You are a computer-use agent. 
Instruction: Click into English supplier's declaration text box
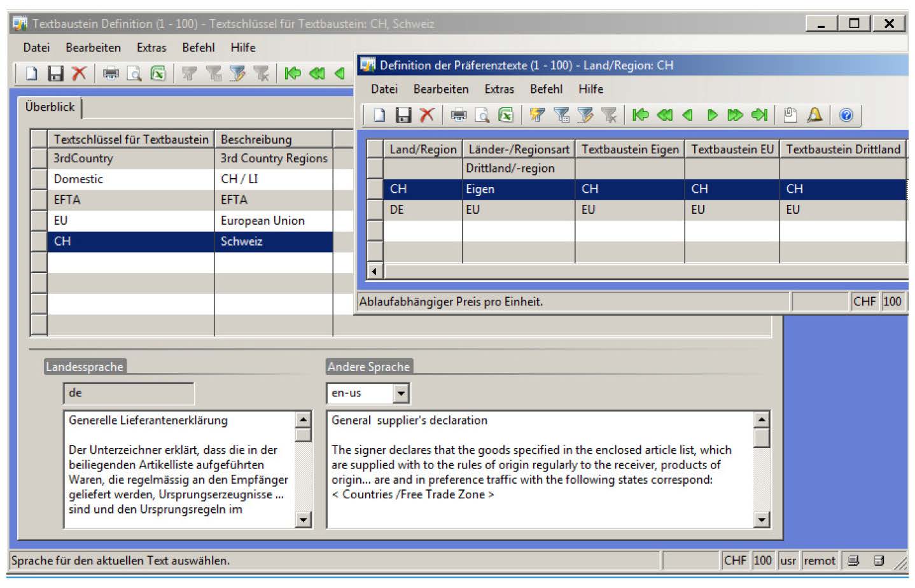point(540,470)
